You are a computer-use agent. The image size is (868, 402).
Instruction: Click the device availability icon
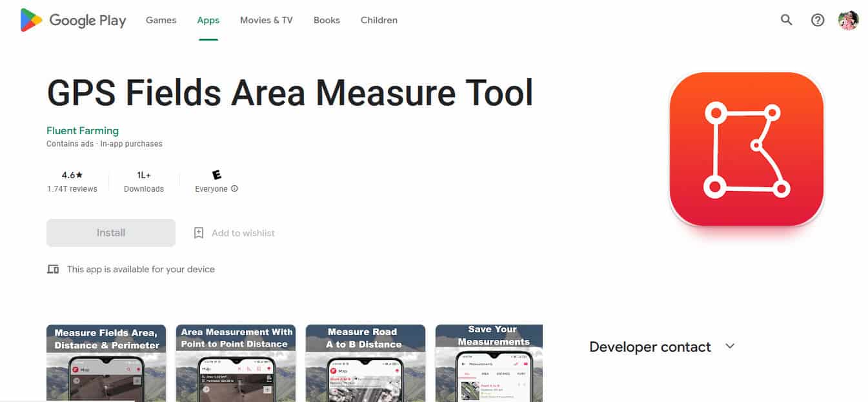coord(53,269)
